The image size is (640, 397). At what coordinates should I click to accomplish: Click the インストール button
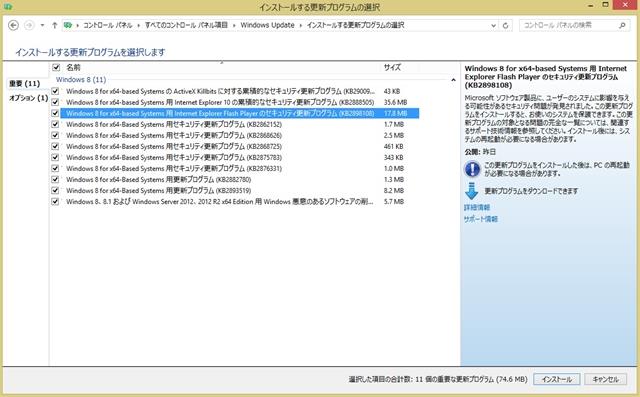[x=556, y=379]
